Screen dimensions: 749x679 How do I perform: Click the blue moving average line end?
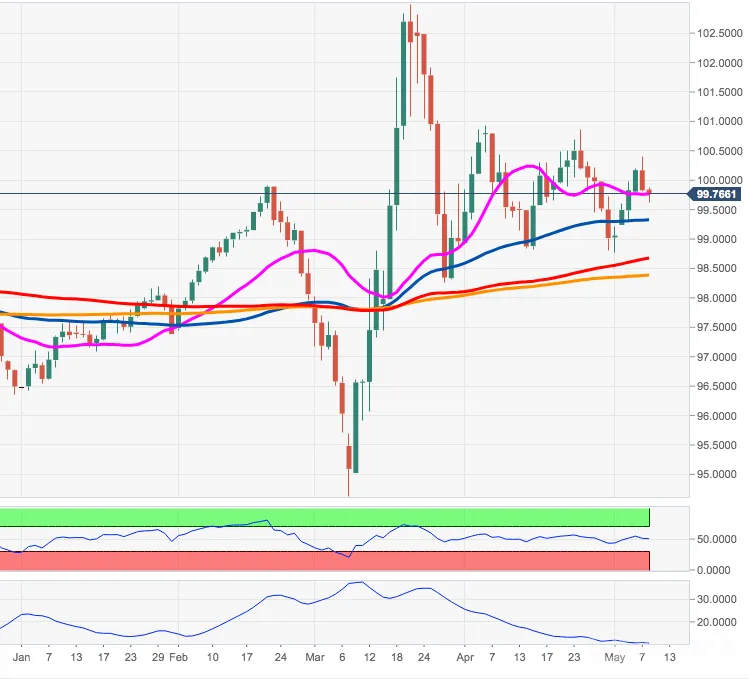647,220
